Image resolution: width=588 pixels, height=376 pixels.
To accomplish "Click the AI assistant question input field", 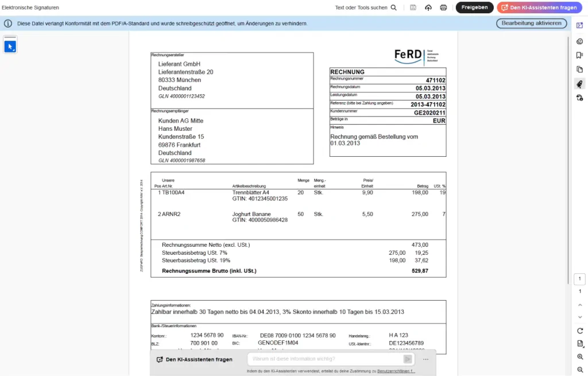I will [322, 359].
